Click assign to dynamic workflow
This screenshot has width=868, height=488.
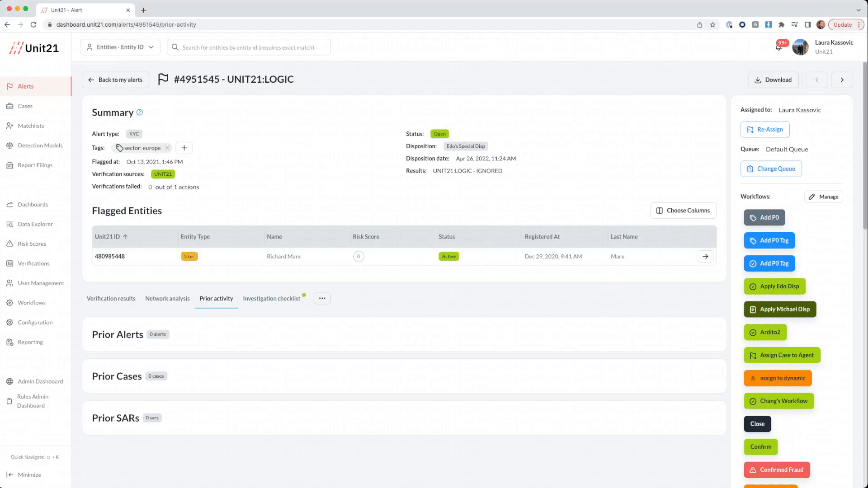coord(778,378)
